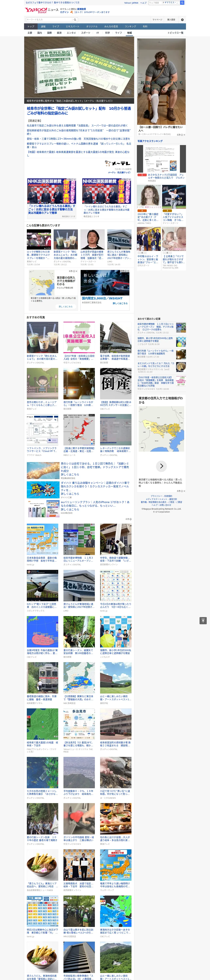Viewport: 210px width, 980px height.
Task: Open マイページ
Action: (157, 20)
